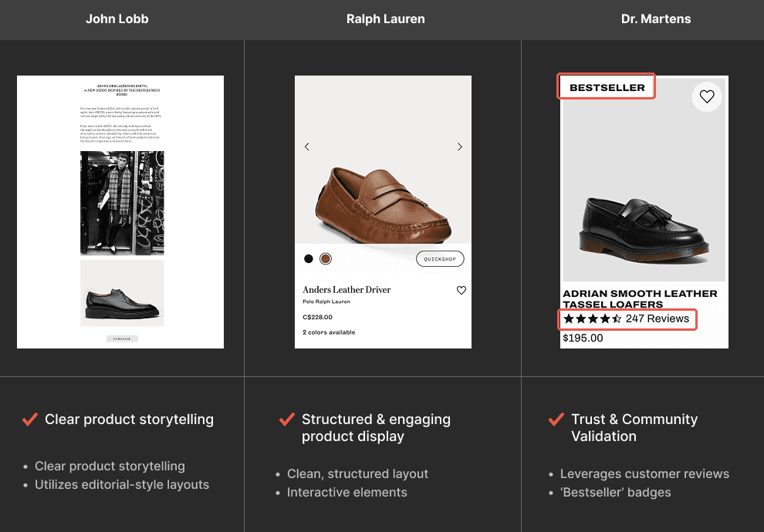Click checkmark beside Trust & Community Validation
This screenshot has width=764, height=532.
click(x=556, y=419)
